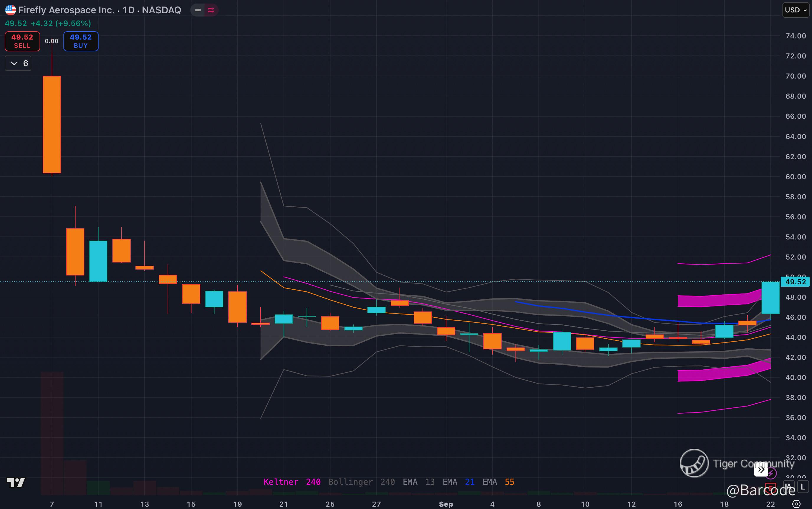Click the TradingView logo icon
Image resolution: width=812 pixels, height=509 pixels.
[x=16, y=483]
